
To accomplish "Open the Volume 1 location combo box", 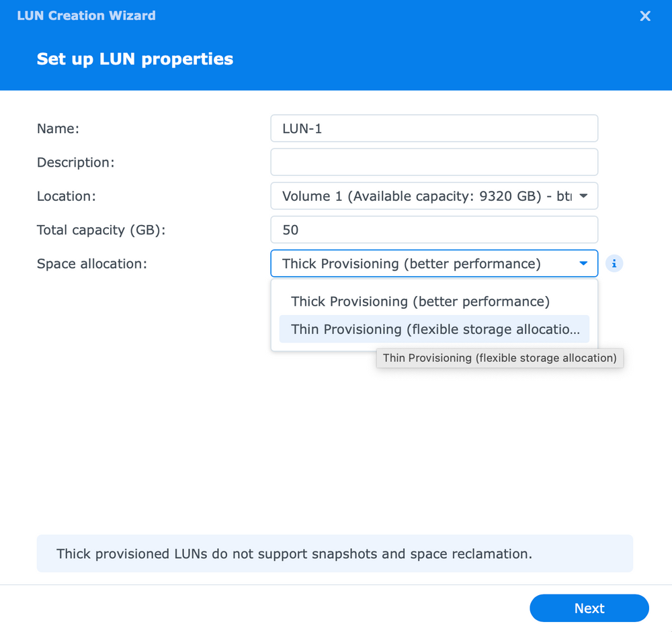I will (x=427, y=196).
